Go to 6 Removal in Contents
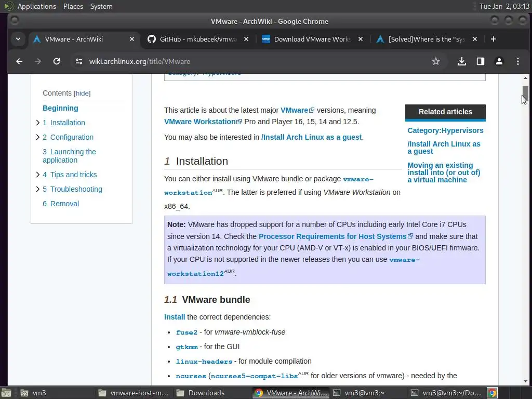 point(61,204)
